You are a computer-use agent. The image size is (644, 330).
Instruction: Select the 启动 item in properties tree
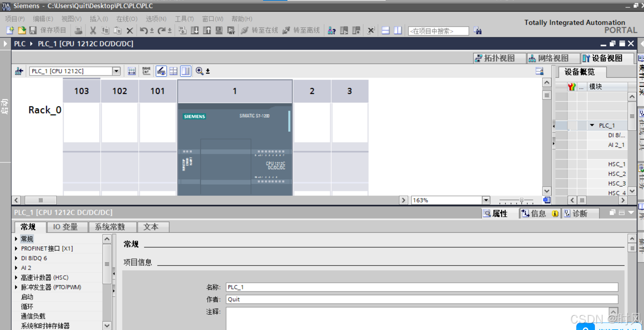click(27, 297)
